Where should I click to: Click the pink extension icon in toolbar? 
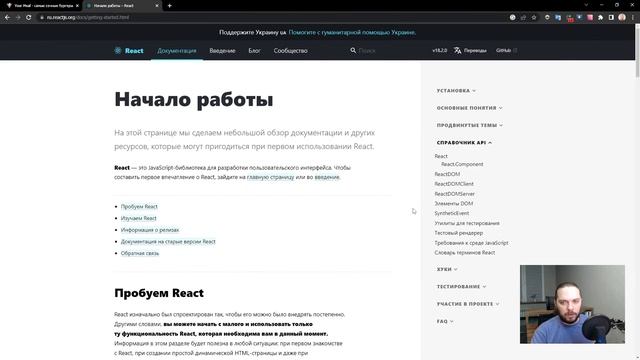(590, 18)
